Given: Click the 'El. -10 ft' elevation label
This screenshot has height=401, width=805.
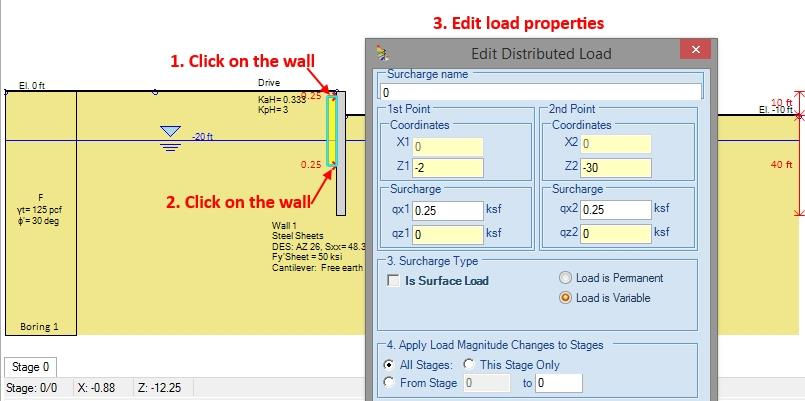Looking at the screenshot, I should (776, 109).
